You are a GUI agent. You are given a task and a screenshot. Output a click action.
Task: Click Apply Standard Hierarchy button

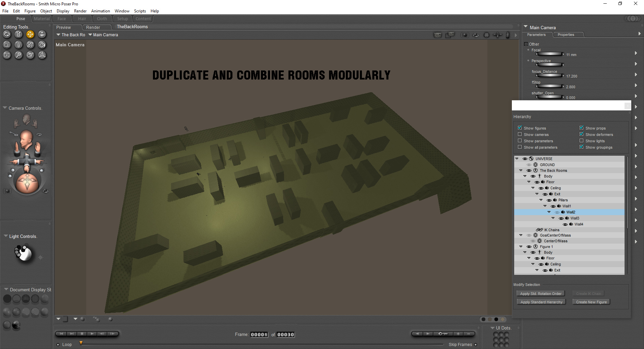(x=541, y=302)
